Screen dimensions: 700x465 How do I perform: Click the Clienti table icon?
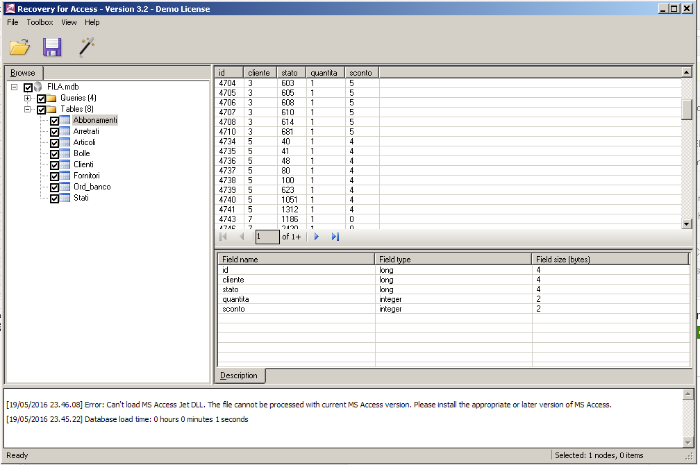coord(65,165)
